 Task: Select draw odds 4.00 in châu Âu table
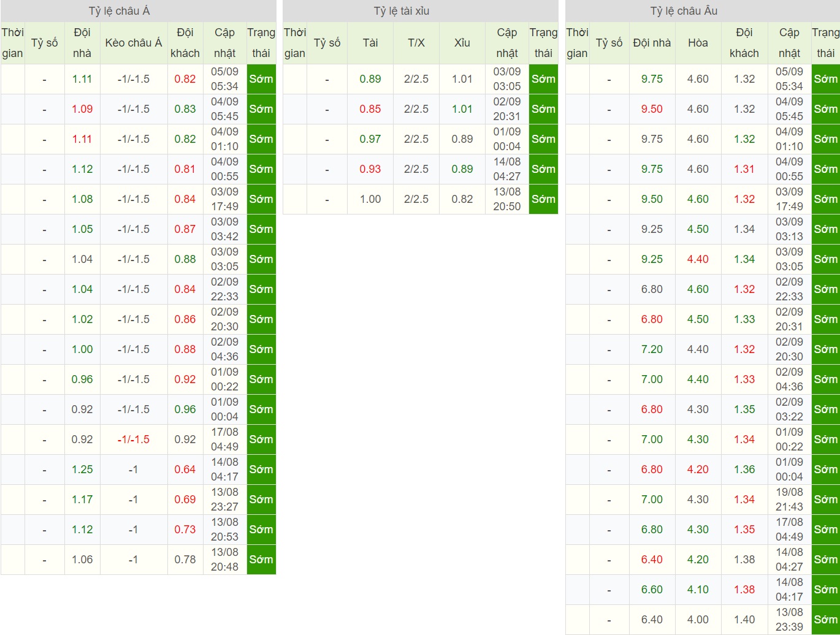tap(698, 620)
